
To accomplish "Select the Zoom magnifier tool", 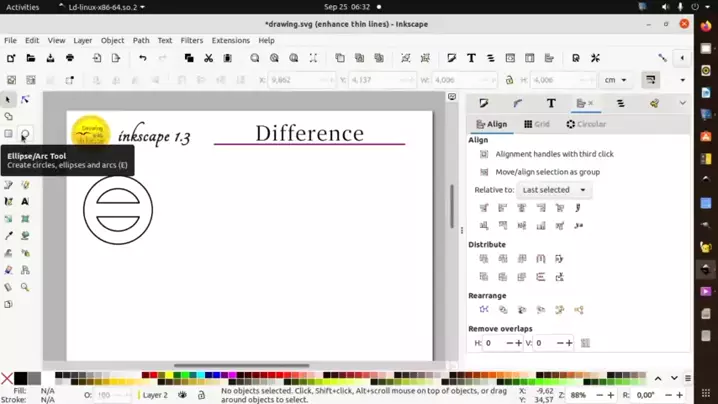I will (x=25, y=287).
